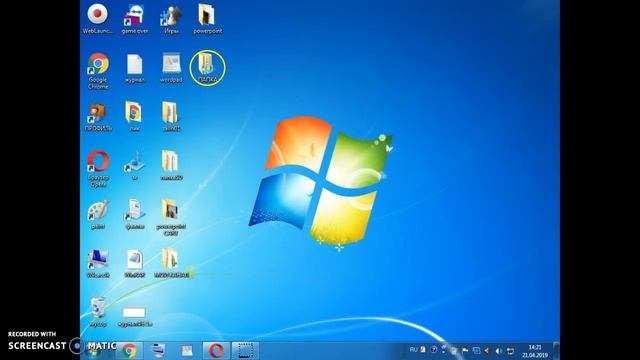Open the Игры chess-piece shortcut
Screen dimensions: 640x360
171,18
